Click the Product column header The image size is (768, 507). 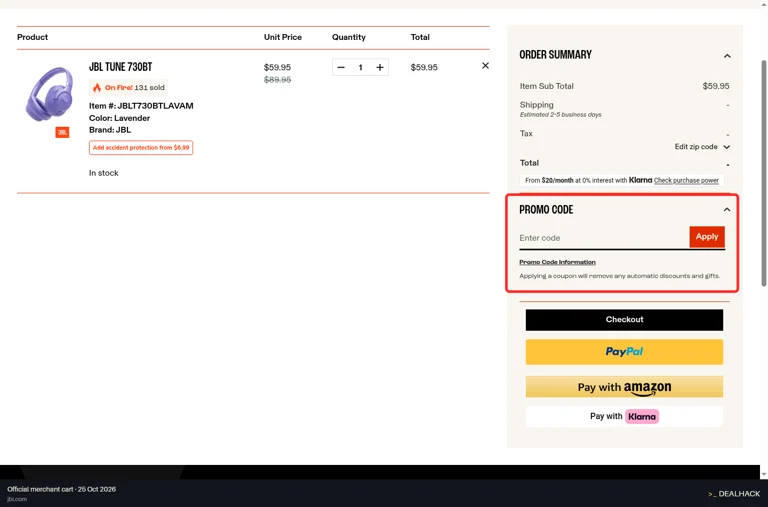click(32, 37)
